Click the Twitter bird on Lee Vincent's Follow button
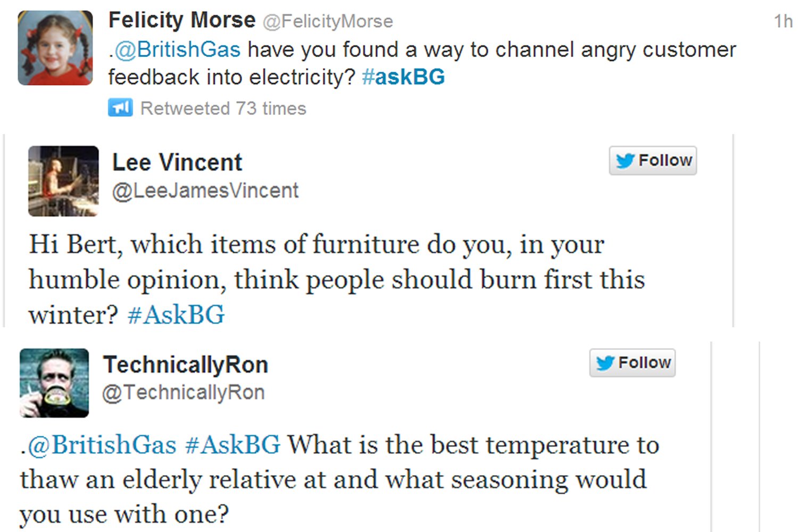The height and width of the screenshot is (532, 798). tap(625, 160)
